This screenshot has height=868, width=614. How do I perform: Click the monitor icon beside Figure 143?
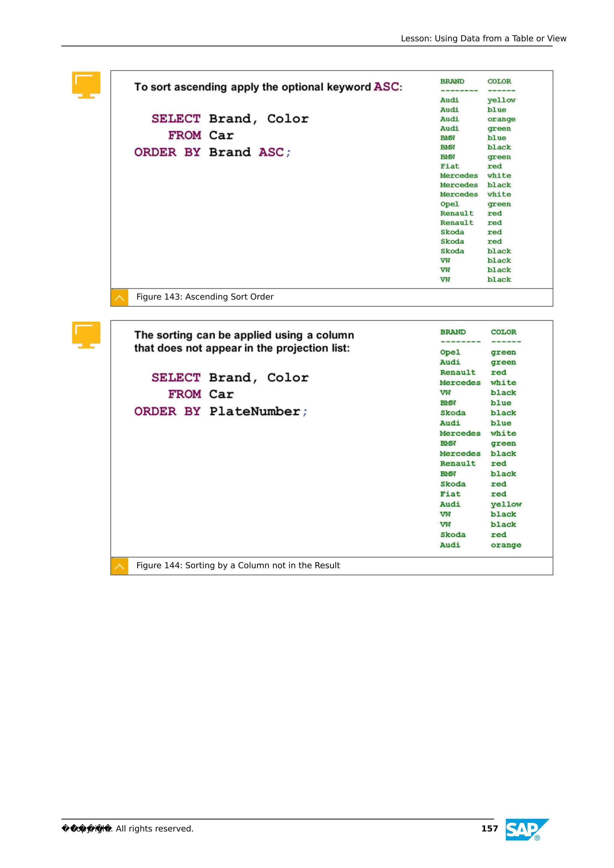[86, 85]
